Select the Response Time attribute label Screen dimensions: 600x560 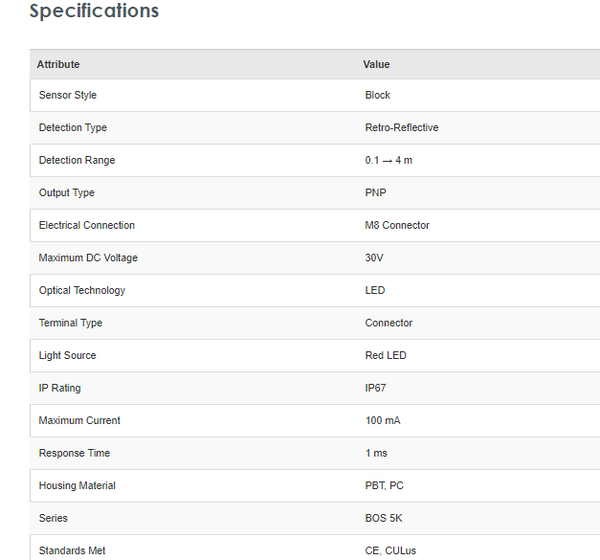[x=75, y=453]
